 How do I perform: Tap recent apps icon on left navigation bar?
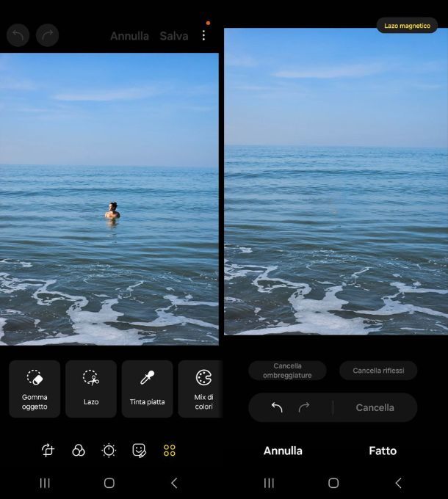pyautogui.click(x=45, y=483)
